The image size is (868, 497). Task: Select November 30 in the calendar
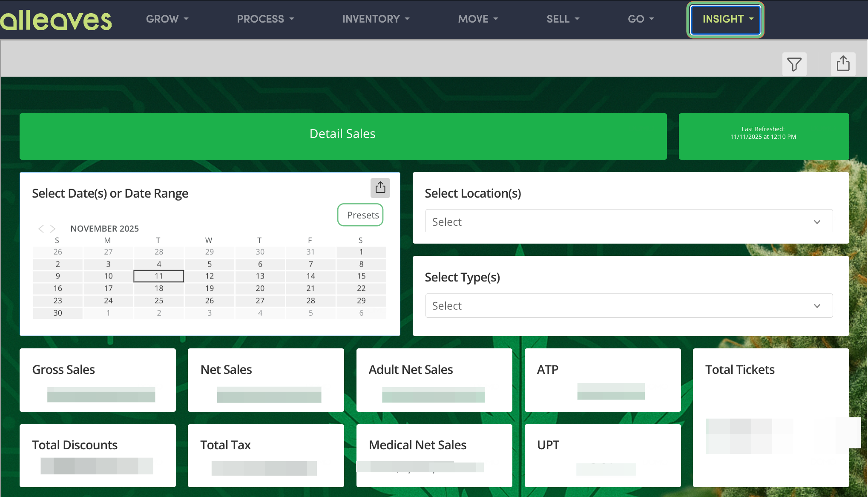(x=57, y=313)
